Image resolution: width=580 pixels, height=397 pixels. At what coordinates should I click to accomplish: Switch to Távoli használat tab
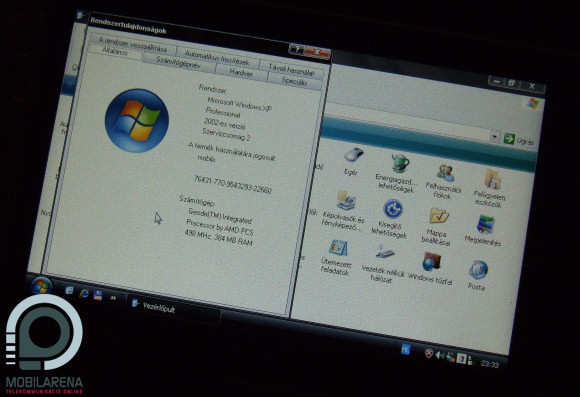click(x=291, y=69)
